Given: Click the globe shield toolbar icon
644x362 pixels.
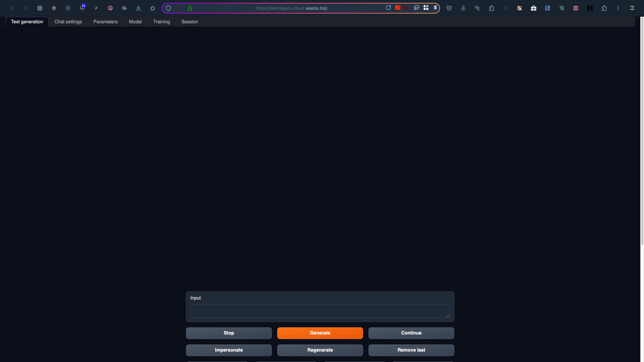Looking at the screenshot, I should 124,8.
